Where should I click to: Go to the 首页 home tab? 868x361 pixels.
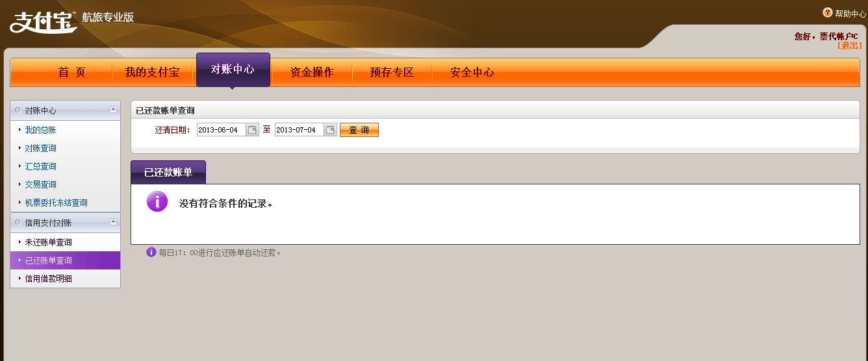click(71, 72)
